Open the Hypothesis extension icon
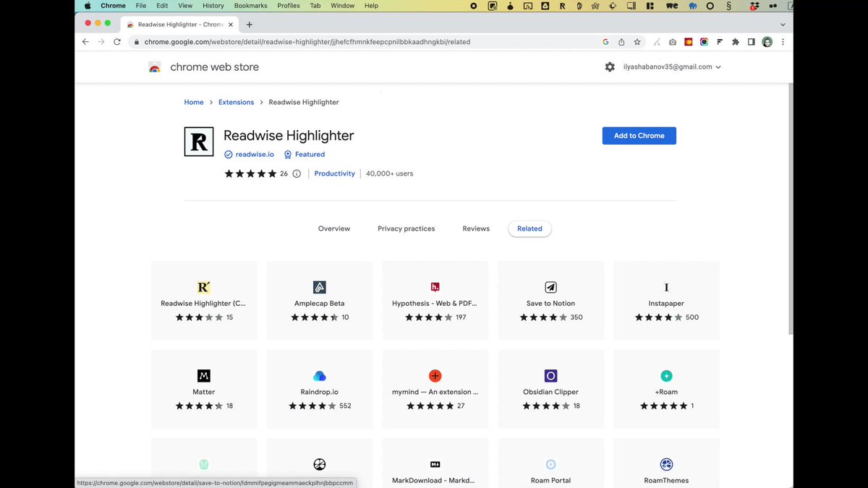Screen dimensions: 868x488 coord(435,287)
